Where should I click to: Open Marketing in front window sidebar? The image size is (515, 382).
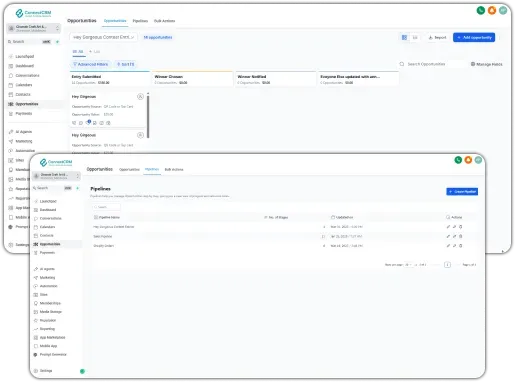44,277
